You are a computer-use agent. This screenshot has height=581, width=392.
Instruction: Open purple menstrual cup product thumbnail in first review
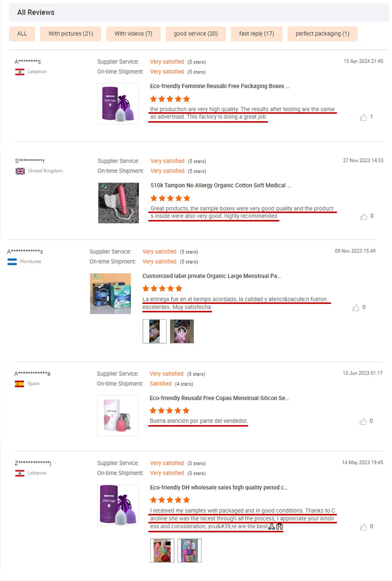tap(118, 103)
